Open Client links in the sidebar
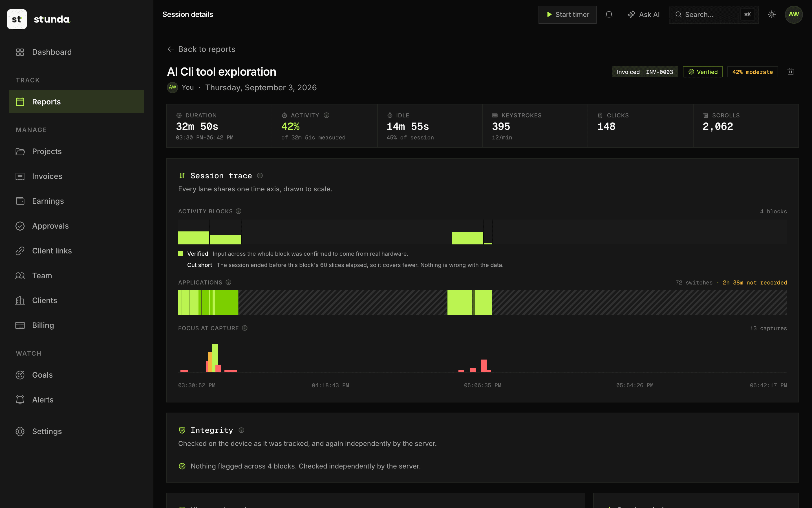Image resolution: width=812 pixels, height=508 pixels. [76, 251]
